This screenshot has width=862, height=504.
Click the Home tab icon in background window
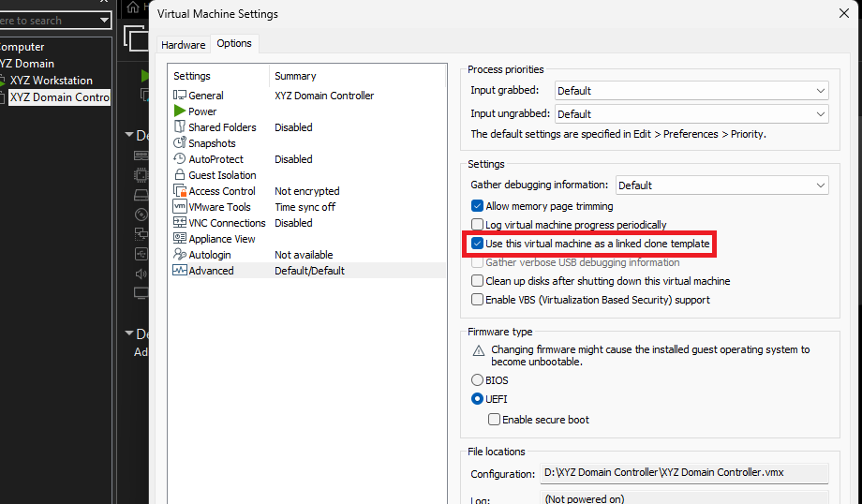coord(133,7)
